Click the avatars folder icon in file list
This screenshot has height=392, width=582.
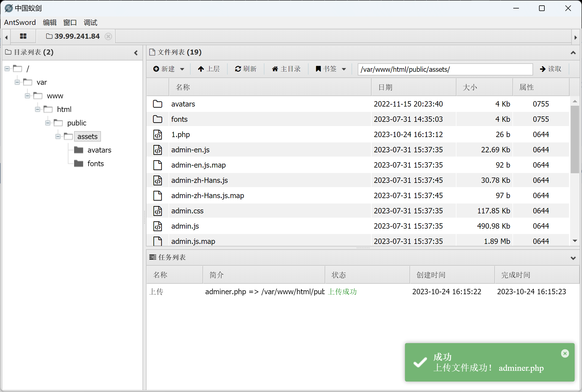tap(158, 104)
